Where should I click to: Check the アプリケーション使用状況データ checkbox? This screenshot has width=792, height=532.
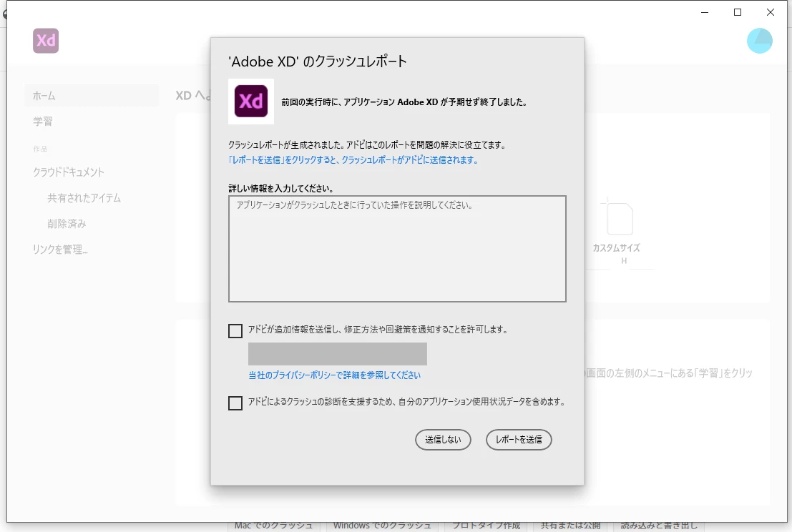pos(235,403)
